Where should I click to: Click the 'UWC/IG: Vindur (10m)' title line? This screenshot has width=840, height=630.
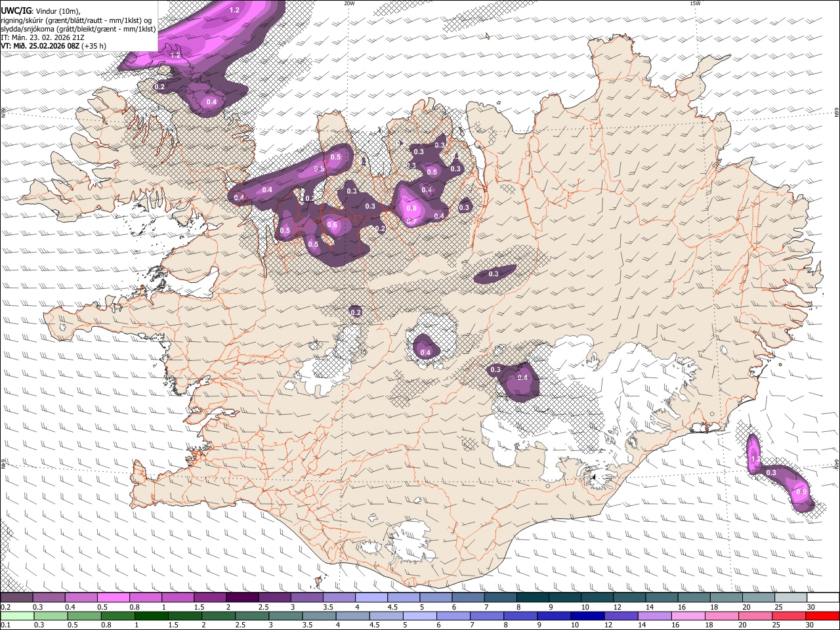[41, 10]
